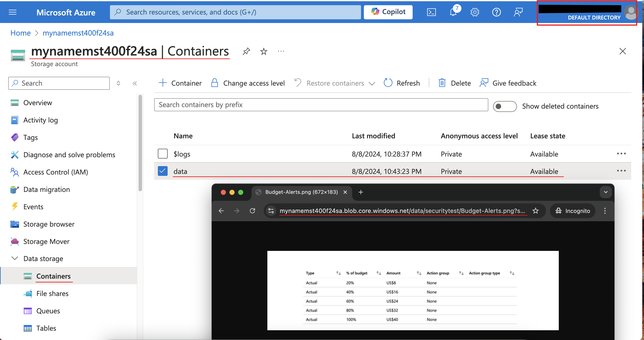This screenshot has height=340, width=644.
Task: Open Cloud Shell terminal icon
Action: 431,12
